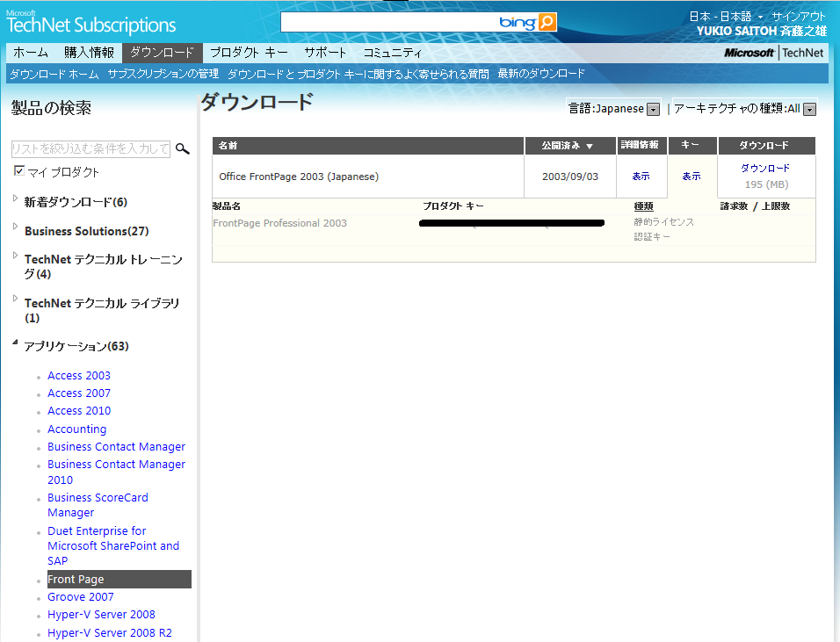The height and width of the screenshot is (642, 840).
Task: Select Groove 2007 in the product list
Action: coord(81,597)
